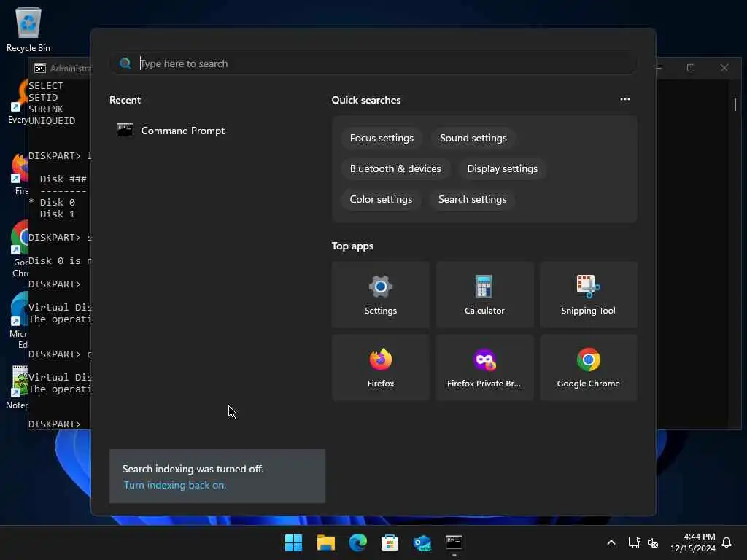
Task: Open muted volume tray icon
Action: 653,542
